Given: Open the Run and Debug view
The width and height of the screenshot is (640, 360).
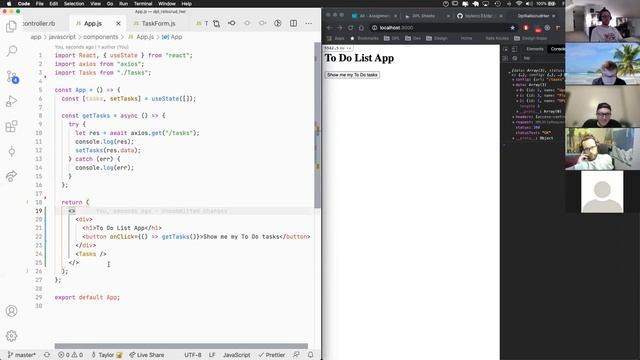Looking at the screenshot, I should click(11, 101).
